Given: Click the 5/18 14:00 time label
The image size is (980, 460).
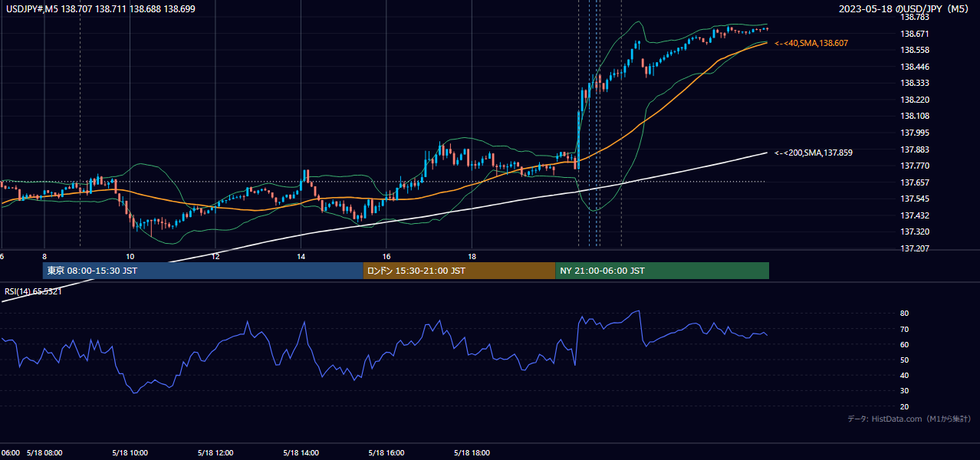Looking at the screenshot, I should [x=301, y=452].
